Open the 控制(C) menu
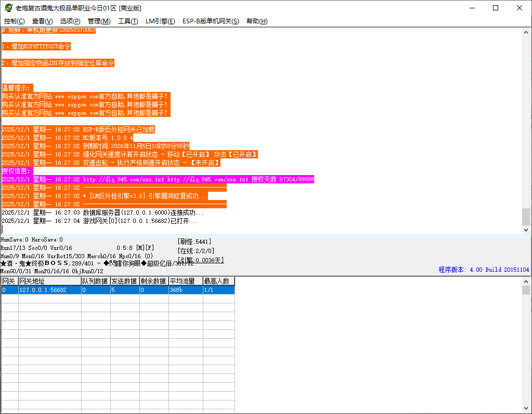 [14, 21]
